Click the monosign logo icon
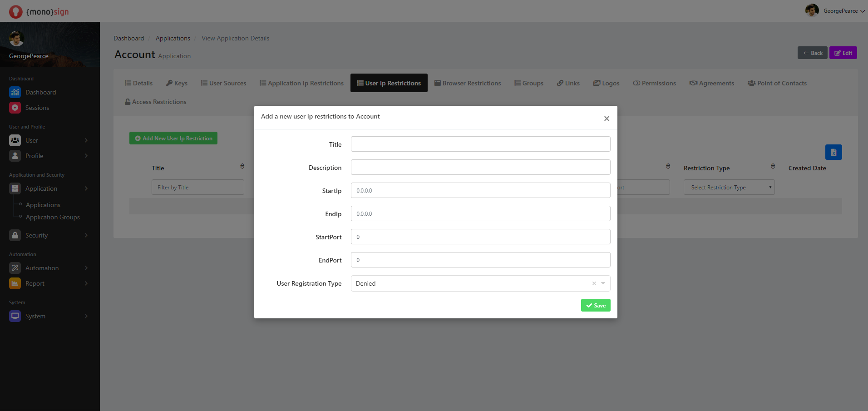This screenshot has height=411, width=868. click(15, 11)
